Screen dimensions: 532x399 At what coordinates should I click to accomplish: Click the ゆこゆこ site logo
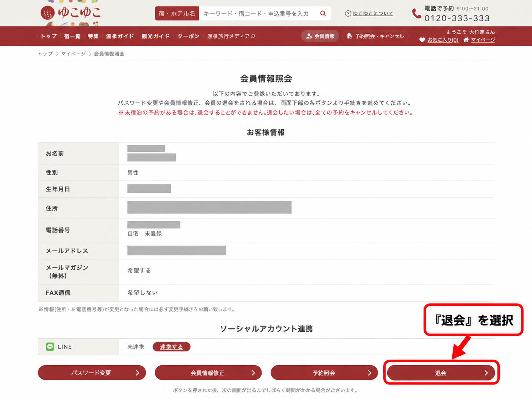coord(71,13)
